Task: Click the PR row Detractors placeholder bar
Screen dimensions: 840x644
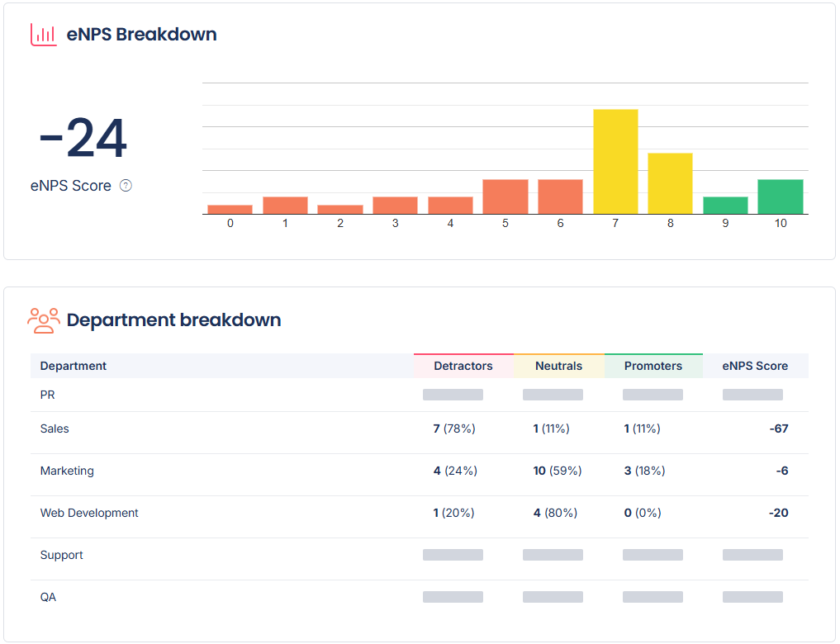Action: pyautogui.click(x=453, y=395)
